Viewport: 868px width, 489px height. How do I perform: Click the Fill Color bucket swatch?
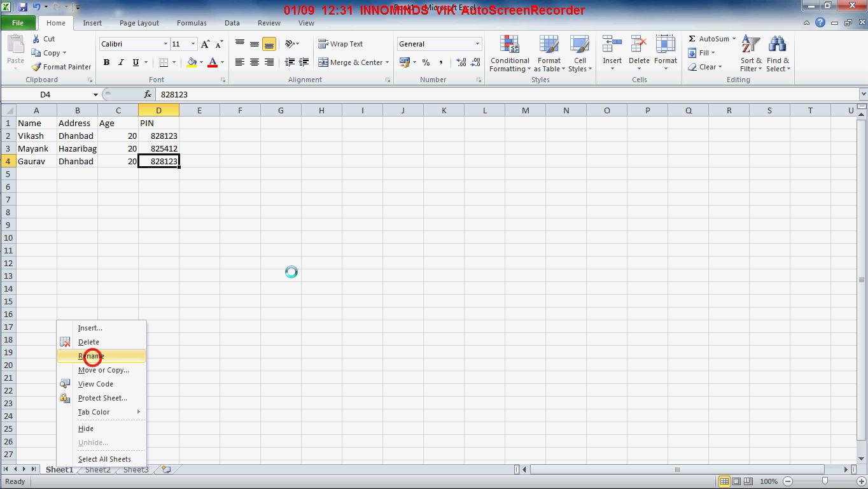192,62
